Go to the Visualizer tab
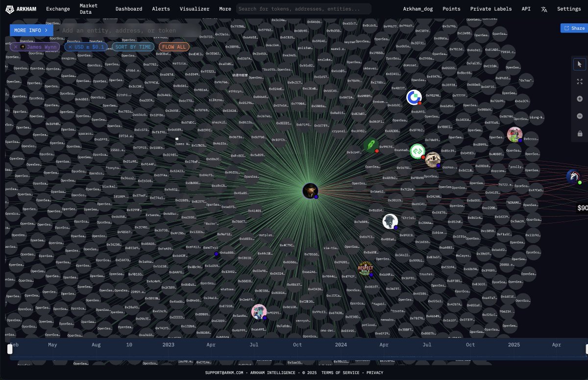The height and width of the screenshot is (380, 588). (x=195, y=9)
